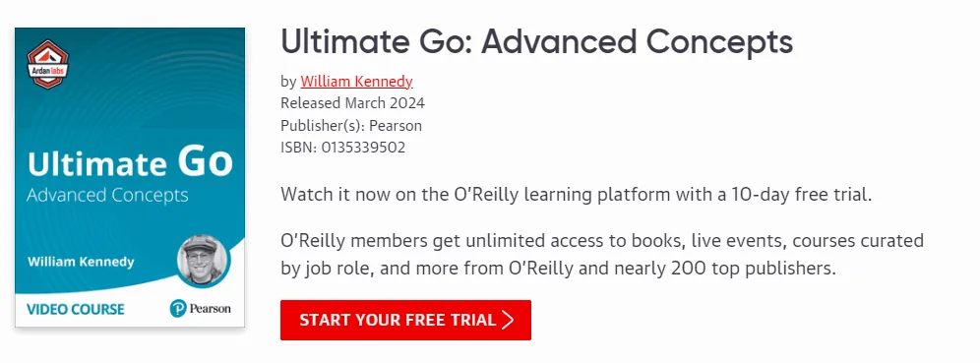The width and height of the screenshot is (980, 363).
Task: Click the O'Reilly members unlimited access paragraph
Action: (602, 255)
